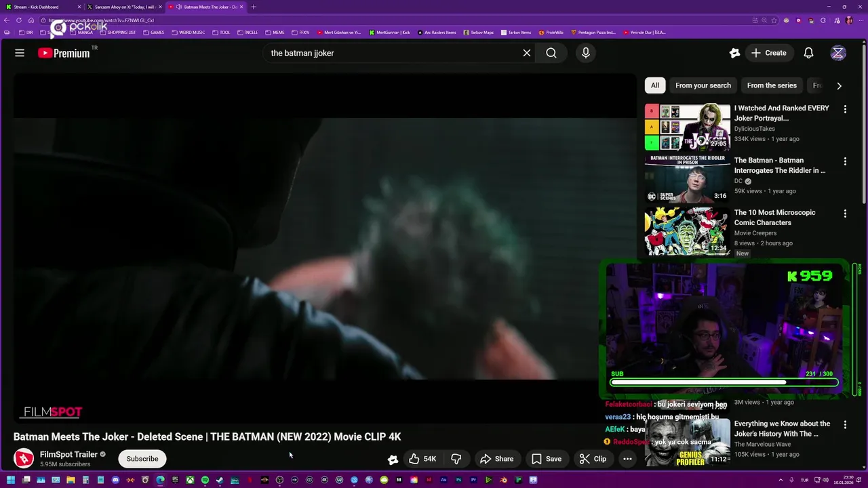Open the YouTube guide hamburger menu
This screenshot has height=488, width=868.
click(x=20, y=53)
